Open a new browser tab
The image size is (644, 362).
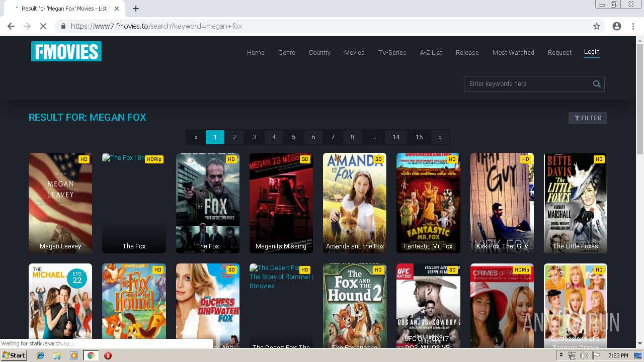click(136, 9)
